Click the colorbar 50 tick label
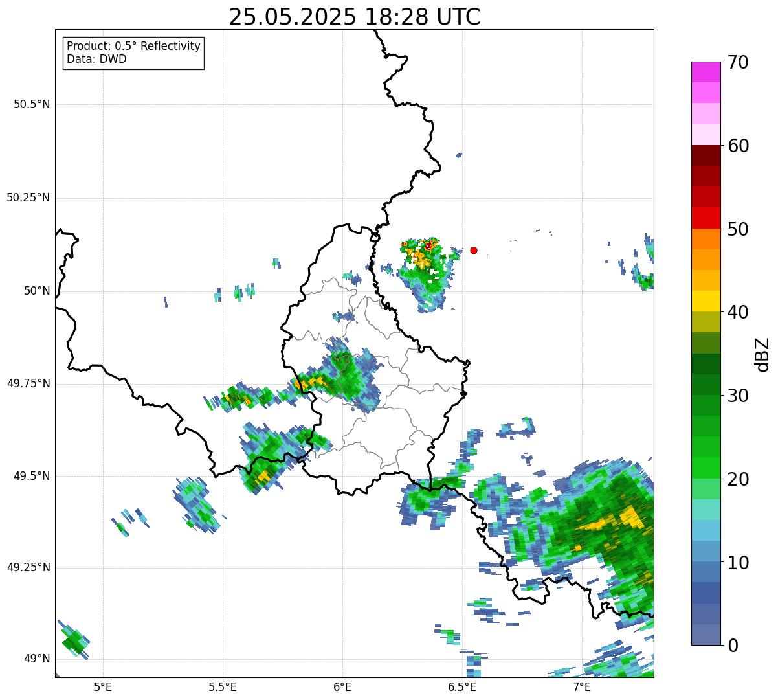 point(738,229)
